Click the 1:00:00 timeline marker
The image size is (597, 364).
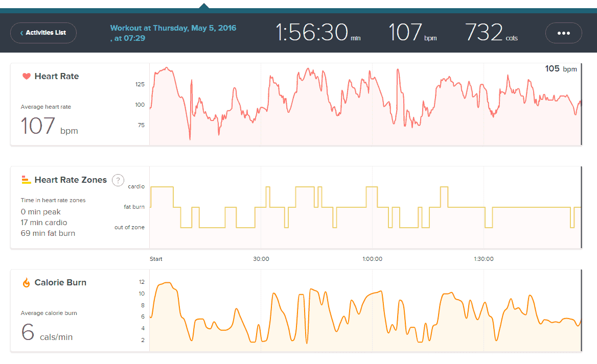coord(372,259)
